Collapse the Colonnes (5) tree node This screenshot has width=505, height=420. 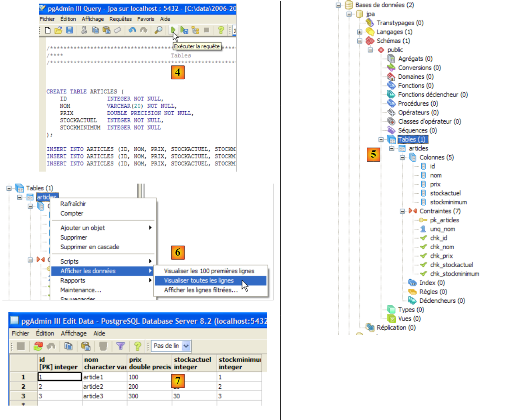[x=402, y=158]
